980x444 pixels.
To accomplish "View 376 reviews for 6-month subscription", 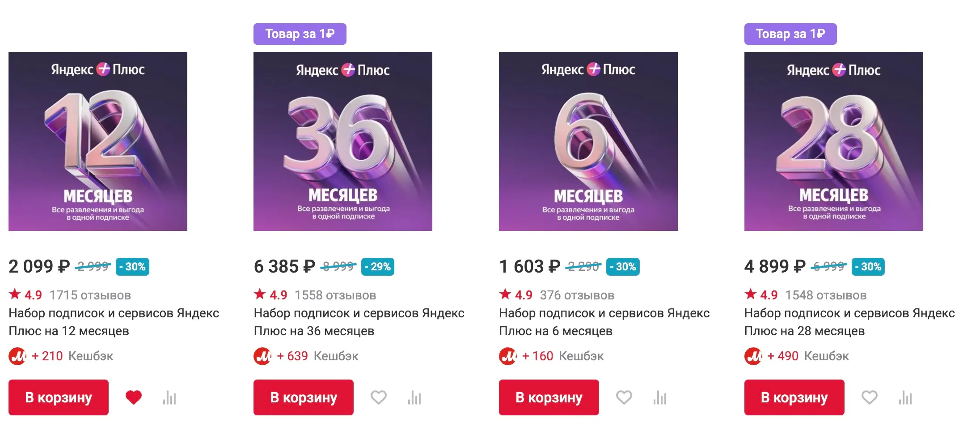I will [x=577, y=295].
